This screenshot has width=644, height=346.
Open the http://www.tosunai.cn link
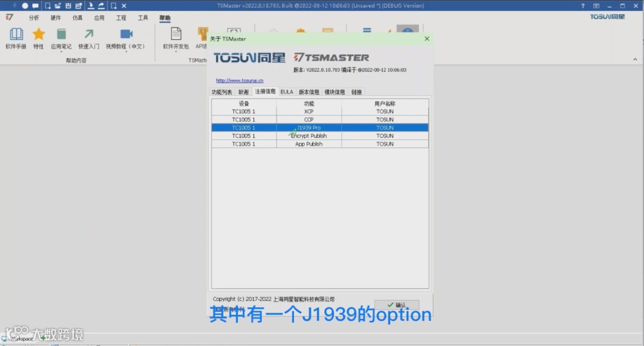click(240, 80)
